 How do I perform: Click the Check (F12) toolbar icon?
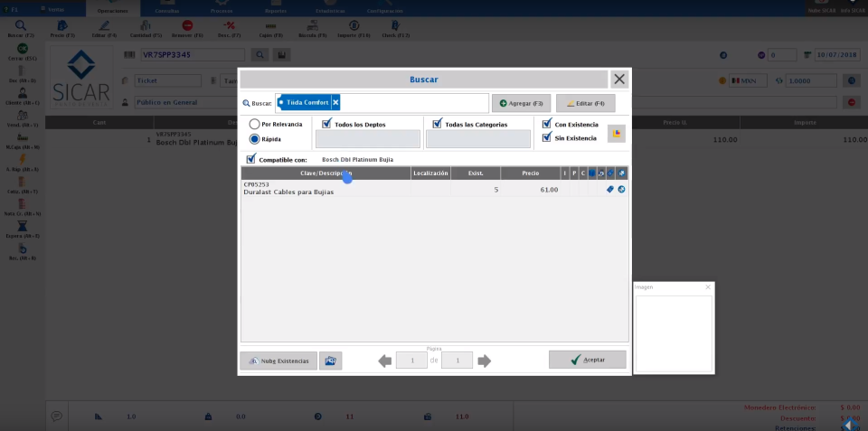[x=395, y=25]
